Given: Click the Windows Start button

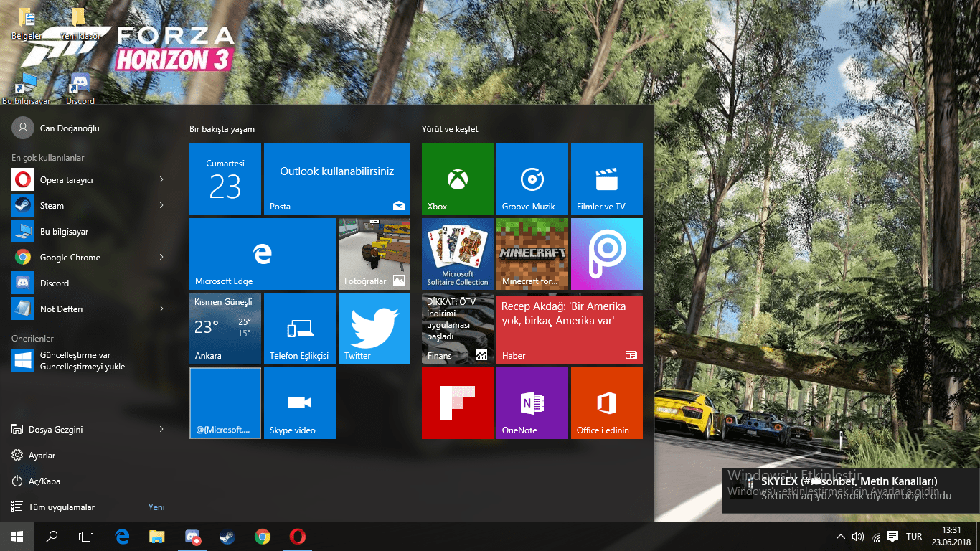Looking at the screenshot, I should click(17, 537).
